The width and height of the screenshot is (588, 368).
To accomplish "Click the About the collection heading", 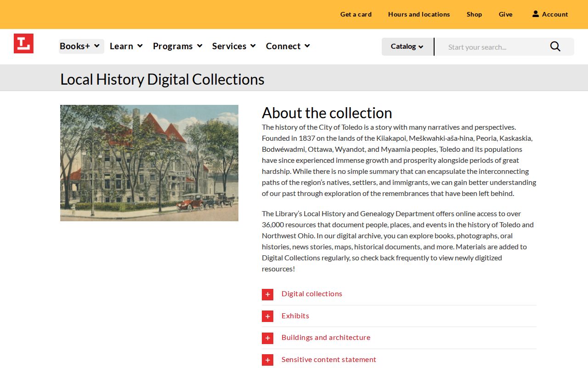I will (327, 113).
